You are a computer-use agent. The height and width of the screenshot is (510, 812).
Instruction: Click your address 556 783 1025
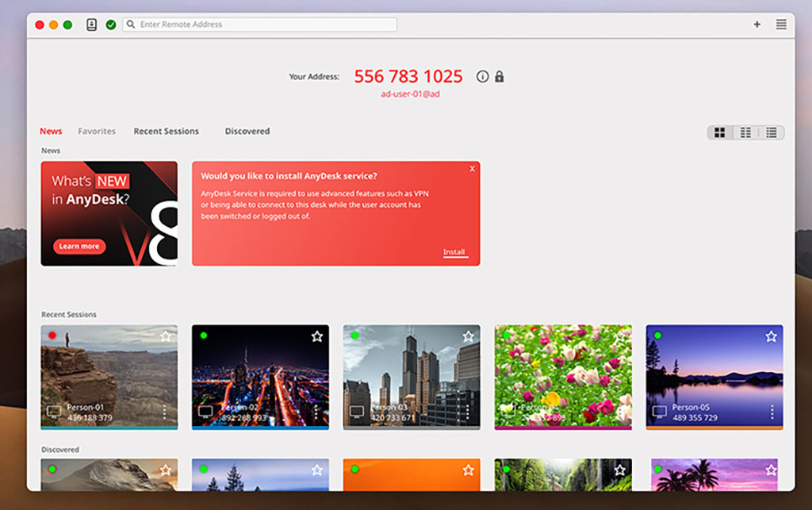408,77
